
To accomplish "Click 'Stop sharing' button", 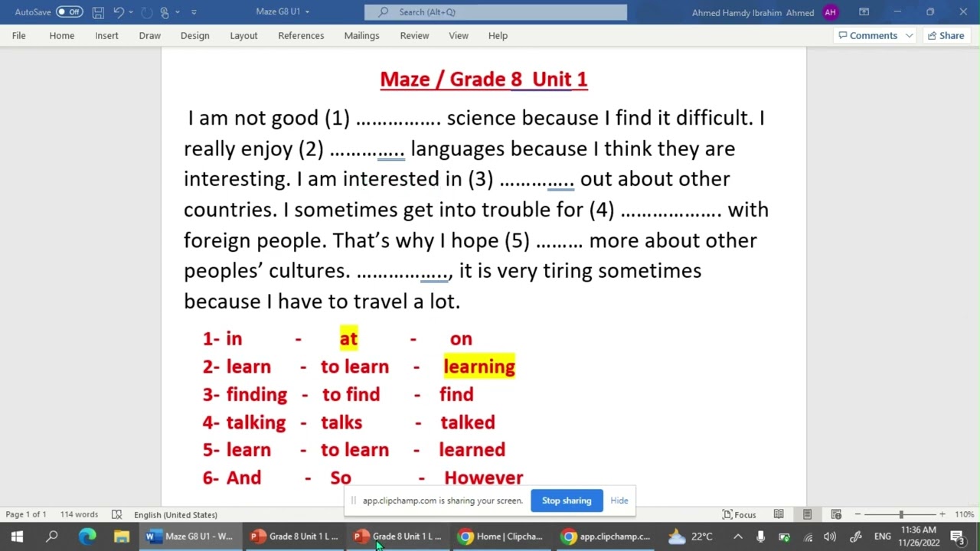I will click(567, 500).
